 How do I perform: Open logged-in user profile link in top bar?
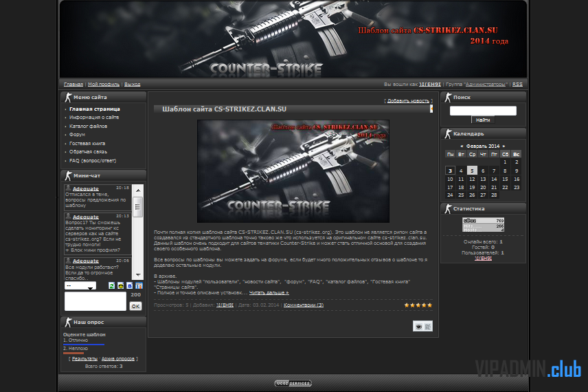point(430,84)
